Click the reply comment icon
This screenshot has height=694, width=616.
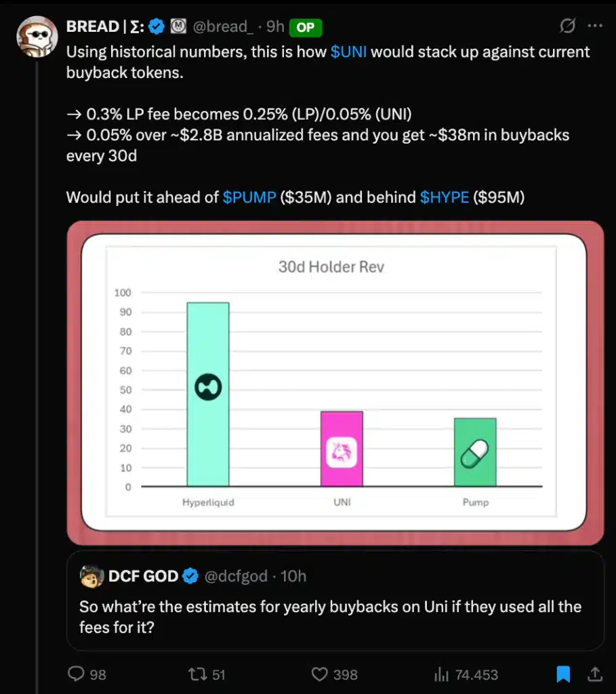[x=78, y=674]
